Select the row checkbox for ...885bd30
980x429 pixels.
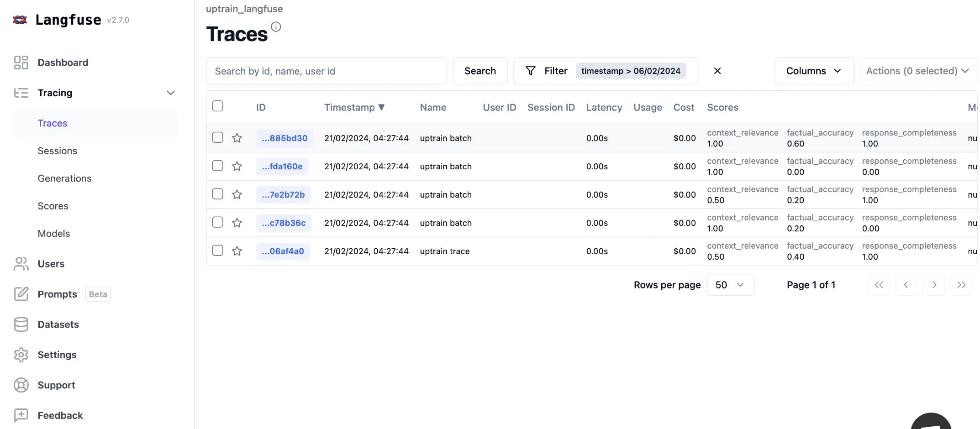point(218,137)
